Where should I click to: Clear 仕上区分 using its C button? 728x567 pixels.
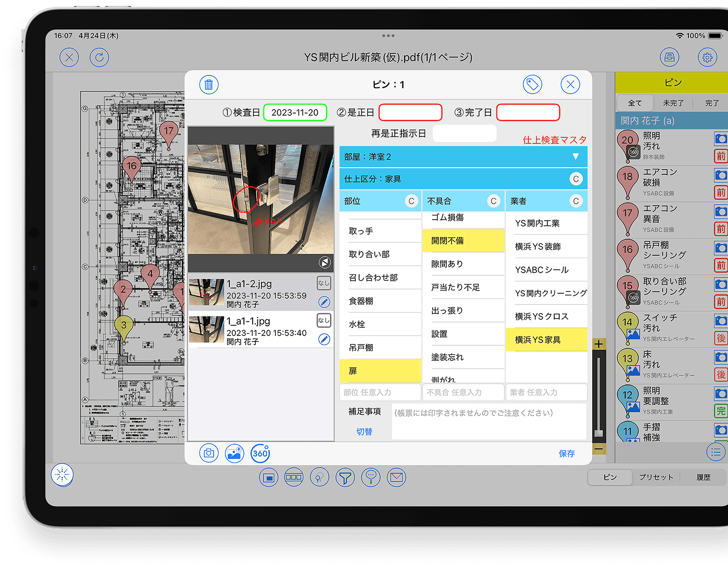pos(576,179)
